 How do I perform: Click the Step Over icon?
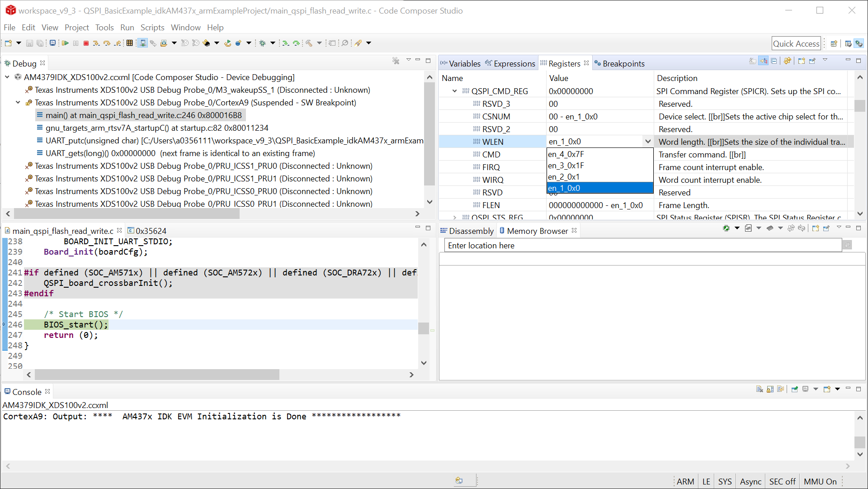coord(107,43)
